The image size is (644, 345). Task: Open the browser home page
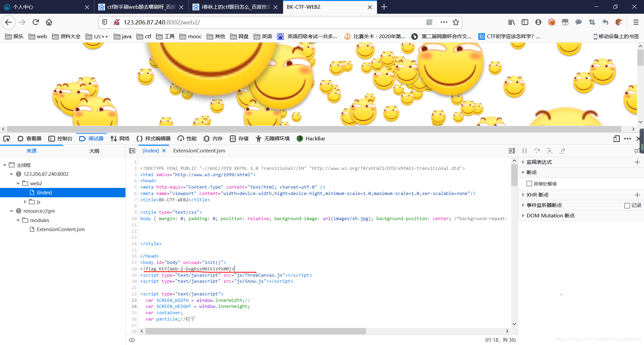point(49,22)
